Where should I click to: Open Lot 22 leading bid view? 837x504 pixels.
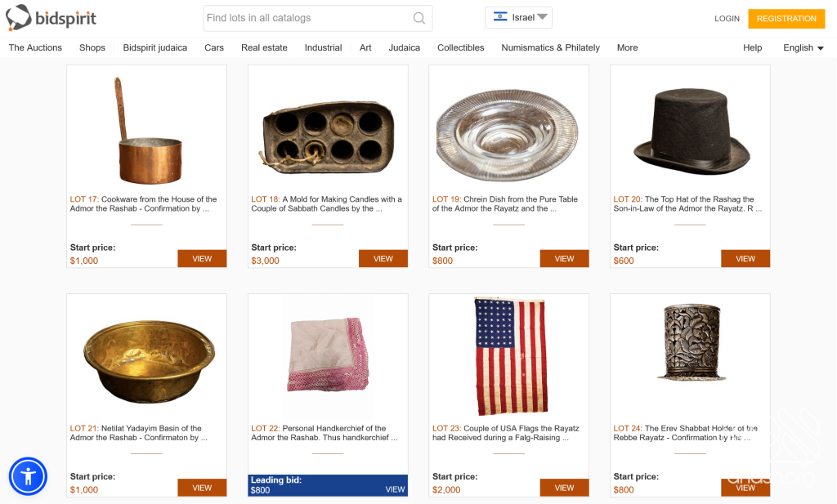click(x=395, y=489)
